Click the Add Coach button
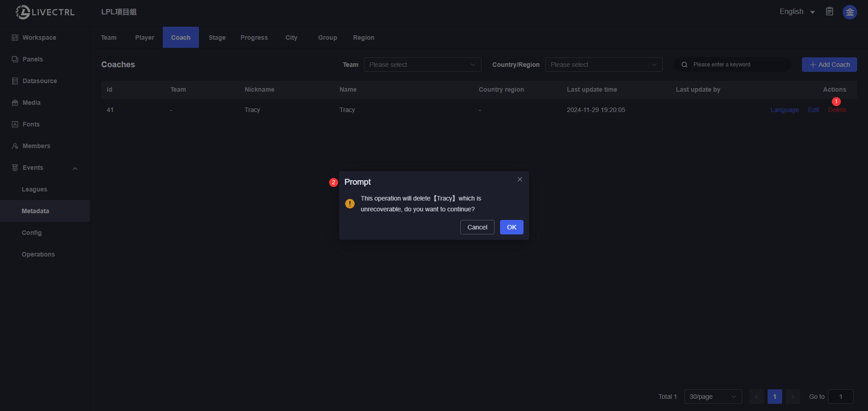 pos(829,65)
